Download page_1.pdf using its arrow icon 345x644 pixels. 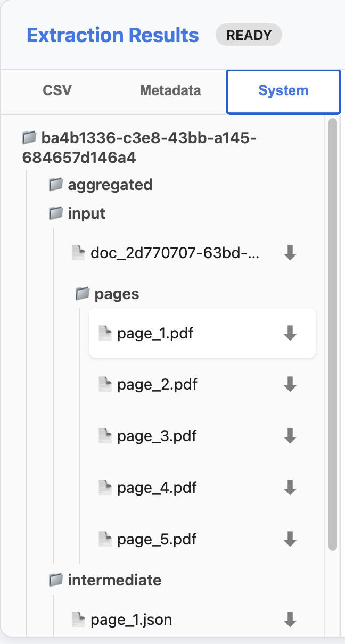(290, 333)
